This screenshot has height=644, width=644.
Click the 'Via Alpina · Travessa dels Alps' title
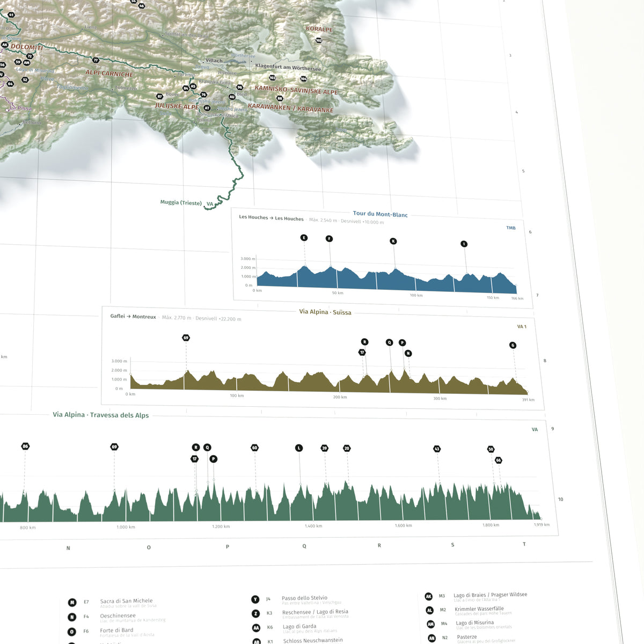click(x=101, y=415)
